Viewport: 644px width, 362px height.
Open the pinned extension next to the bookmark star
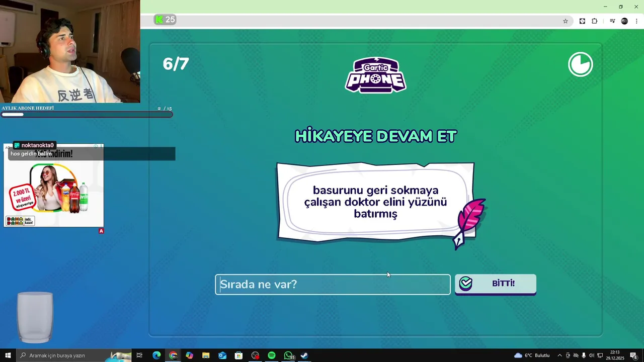582,21
